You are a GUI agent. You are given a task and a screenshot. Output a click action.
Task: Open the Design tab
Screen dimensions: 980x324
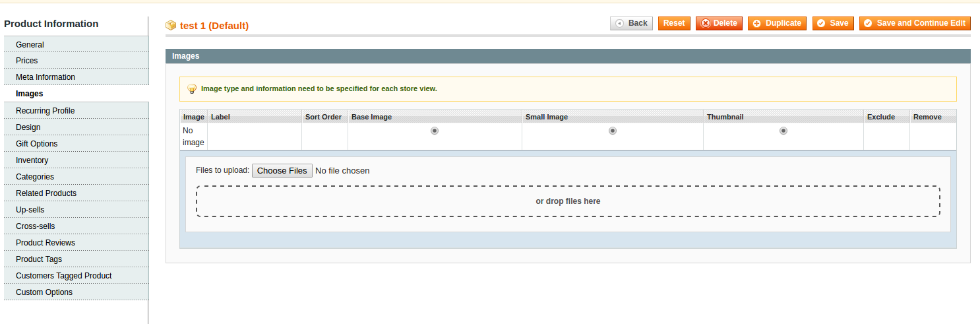pos(77,127)
